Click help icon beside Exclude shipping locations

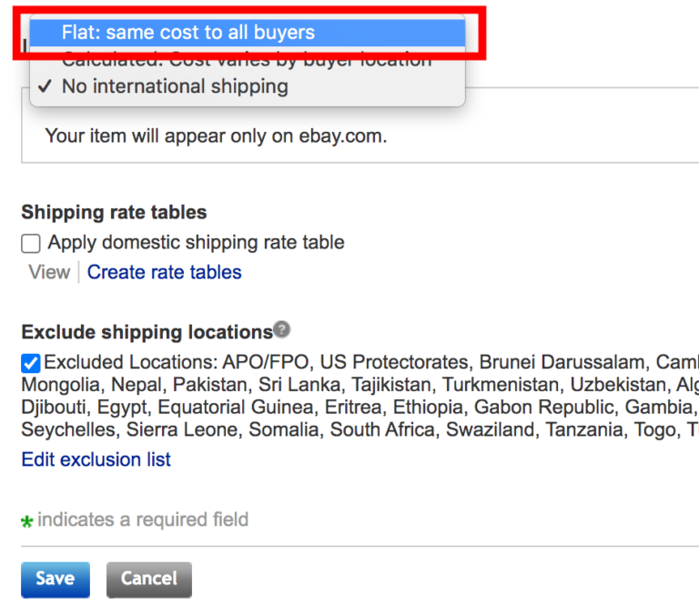point(282,329)
